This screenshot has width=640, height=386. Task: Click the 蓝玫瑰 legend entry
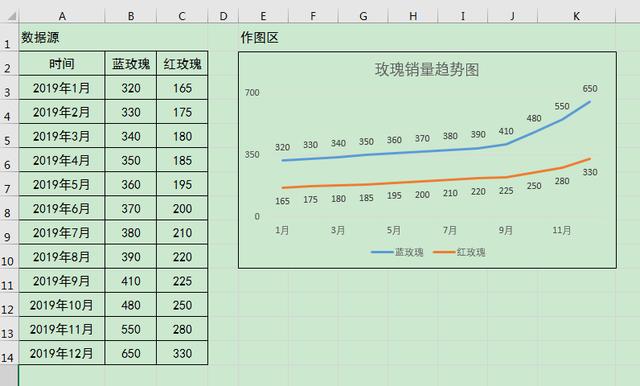coord(397,252)
